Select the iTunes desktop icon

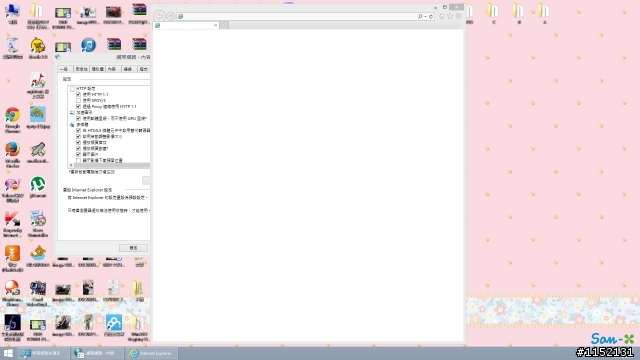88,45
